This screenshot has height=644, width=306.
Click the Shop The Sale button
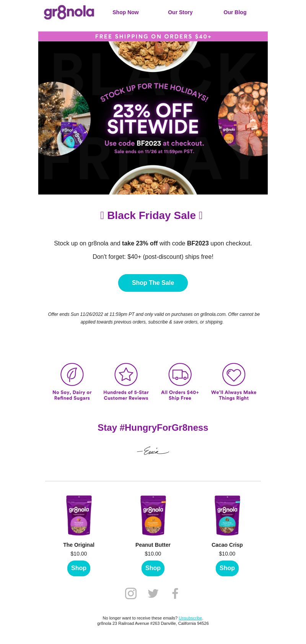tap(153, 283)
